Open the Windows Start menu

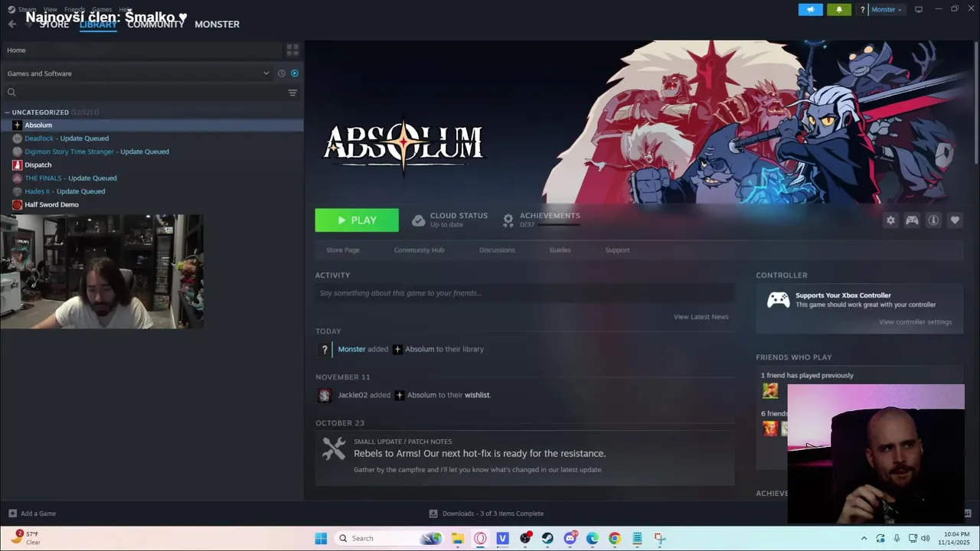point(321,538)
